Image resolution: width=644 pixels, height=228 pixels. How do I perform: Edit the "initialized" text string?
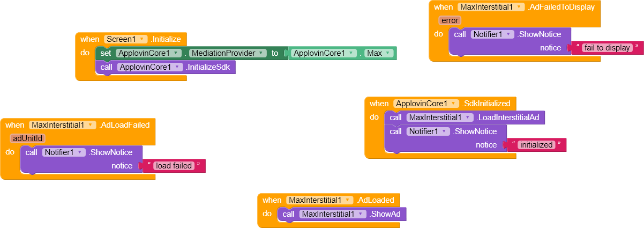[536, 145]
